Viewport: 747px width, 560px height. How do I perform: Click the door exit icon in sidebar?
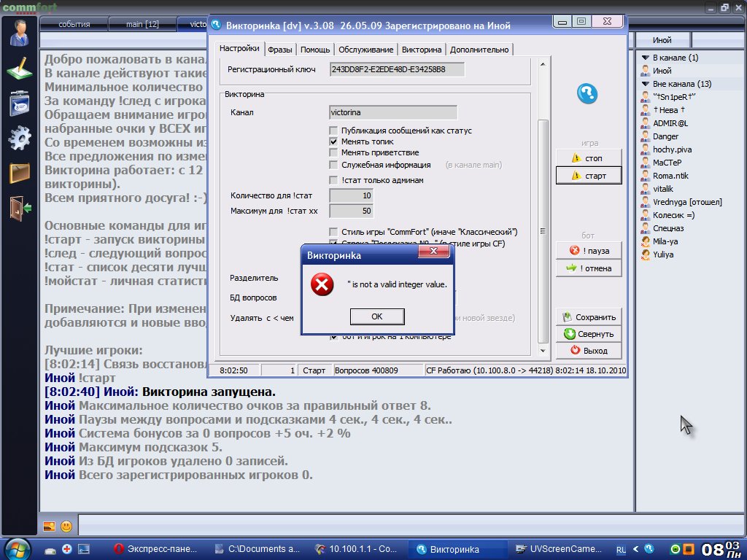[19, 208]
